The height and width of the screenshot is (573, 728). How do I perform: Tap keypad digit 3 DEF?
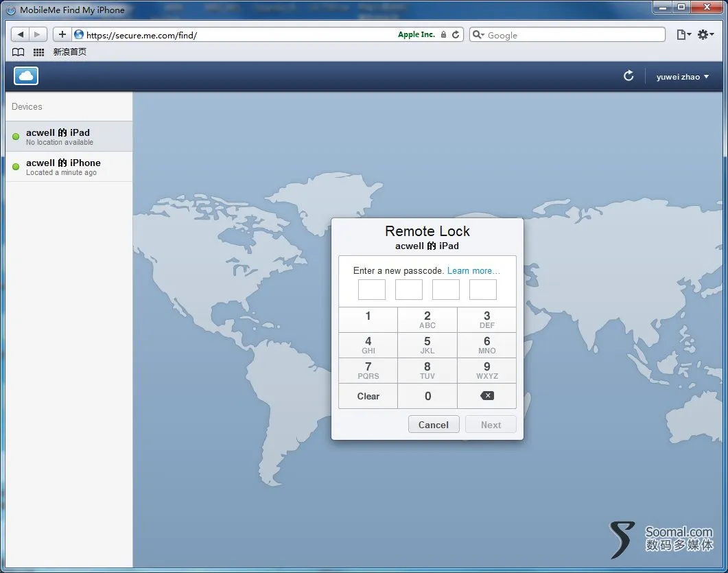coord(486,320)
